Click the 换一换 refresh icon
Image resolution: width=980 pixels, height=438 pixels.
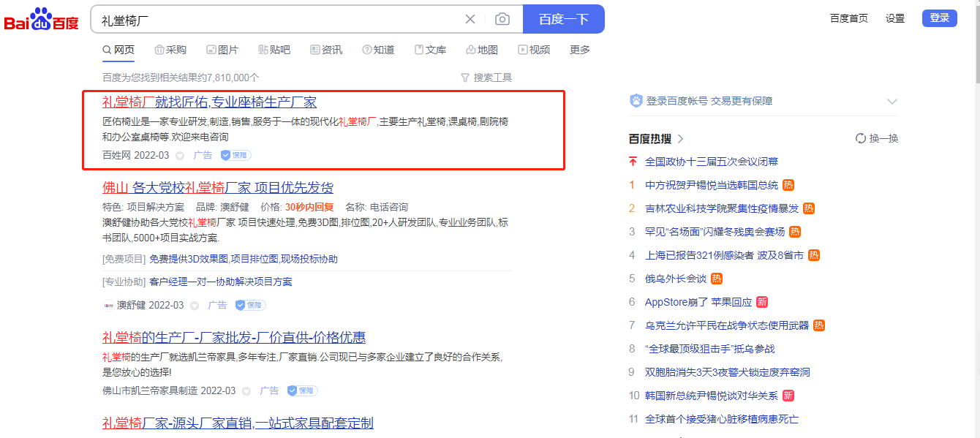(861, 138)
